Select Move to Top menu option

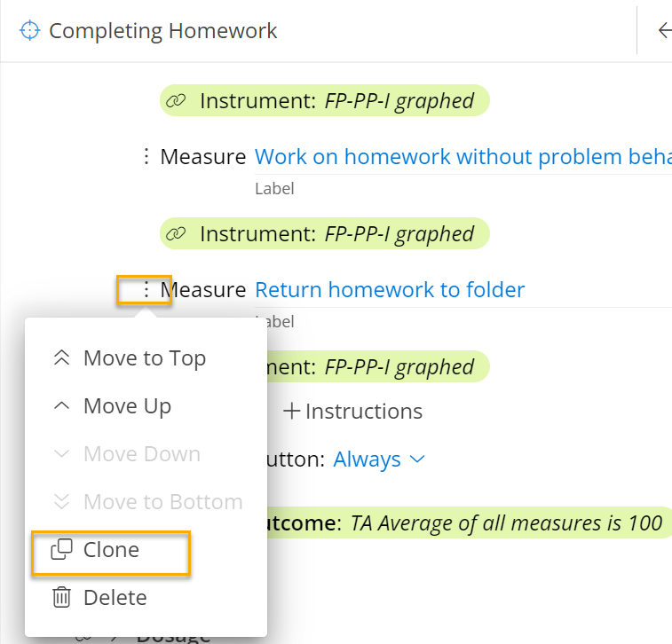click(x=144, y=358)
